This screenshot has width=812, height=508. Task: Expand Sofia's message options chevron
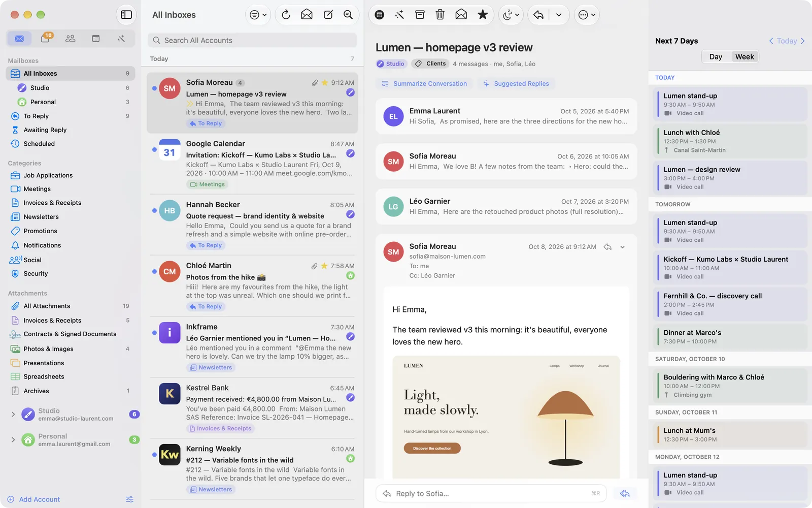622,247
